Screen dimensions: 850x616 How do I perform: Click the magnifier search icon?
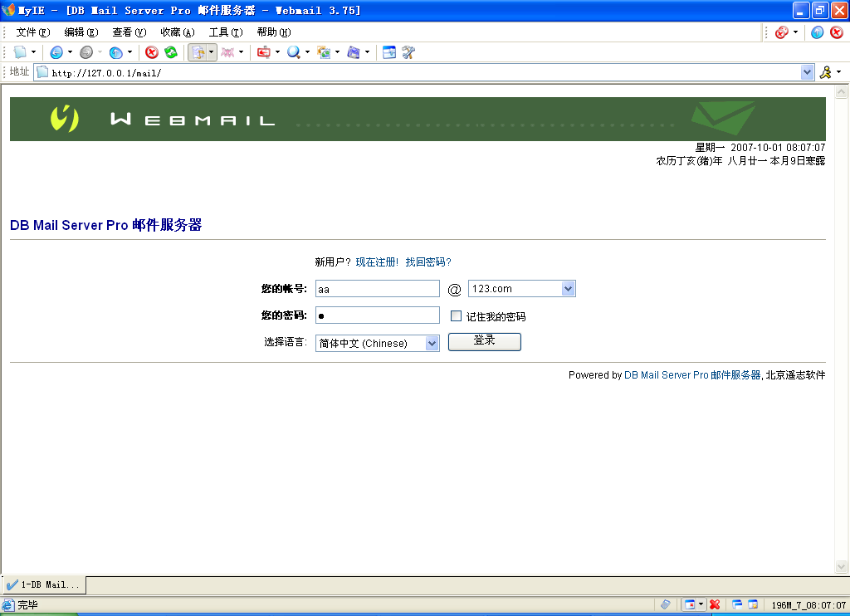[293, 52]
